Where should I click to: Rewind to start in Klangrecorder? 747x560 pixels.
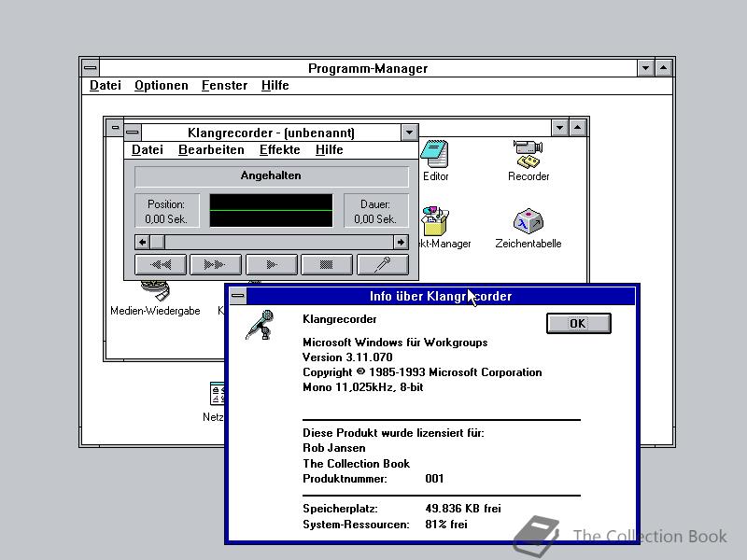point(161,264)
